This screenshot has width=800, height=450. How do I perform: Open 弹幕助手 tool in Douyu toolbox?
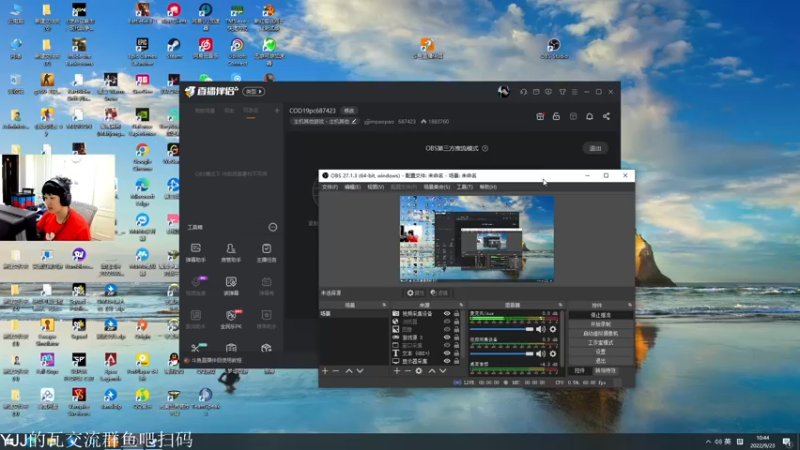tap(195, 253)
